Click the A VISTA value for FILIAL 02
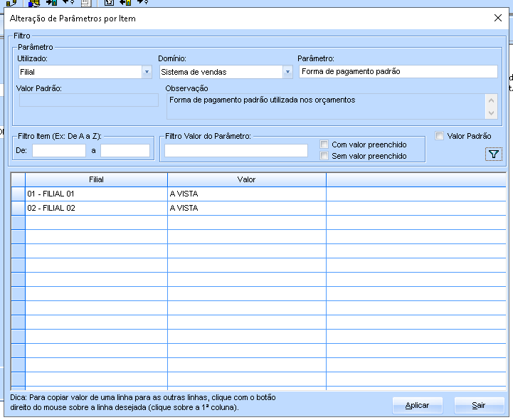Image resolution: width=513 pixels, height=420 pixels. [247, 208]
